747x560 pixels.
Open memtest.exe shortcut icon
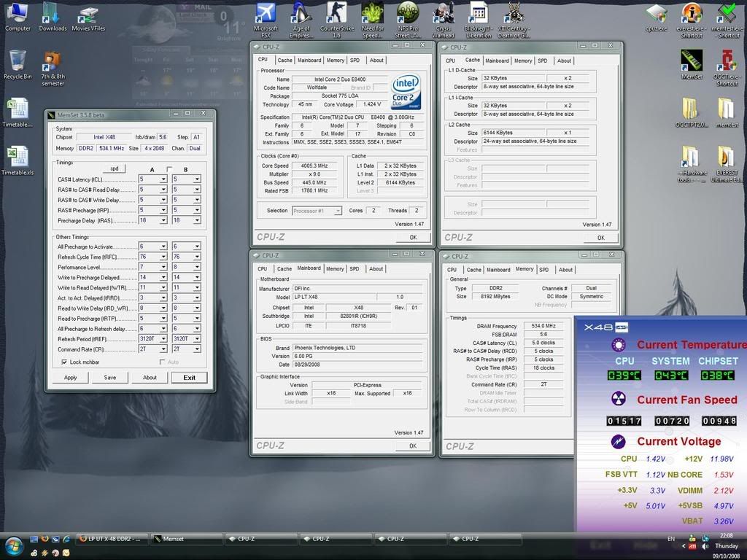(x=727, y=20)
